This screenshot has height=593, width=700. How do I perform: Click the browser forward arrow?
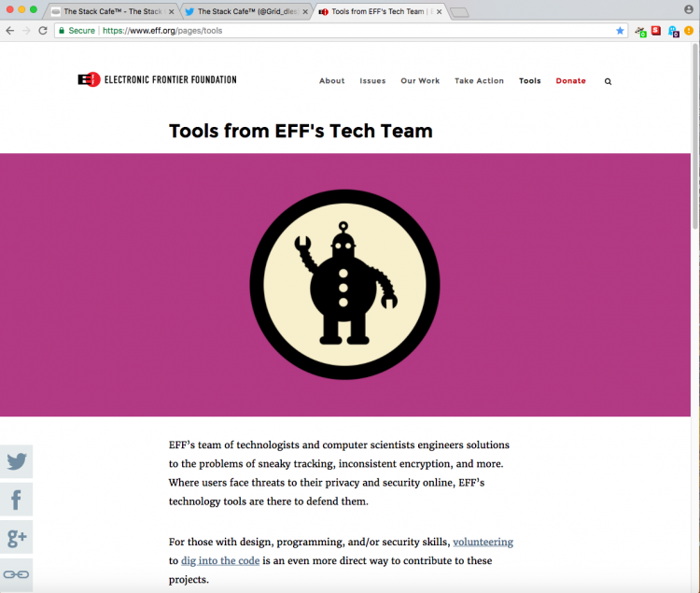(x=26, y=31)
